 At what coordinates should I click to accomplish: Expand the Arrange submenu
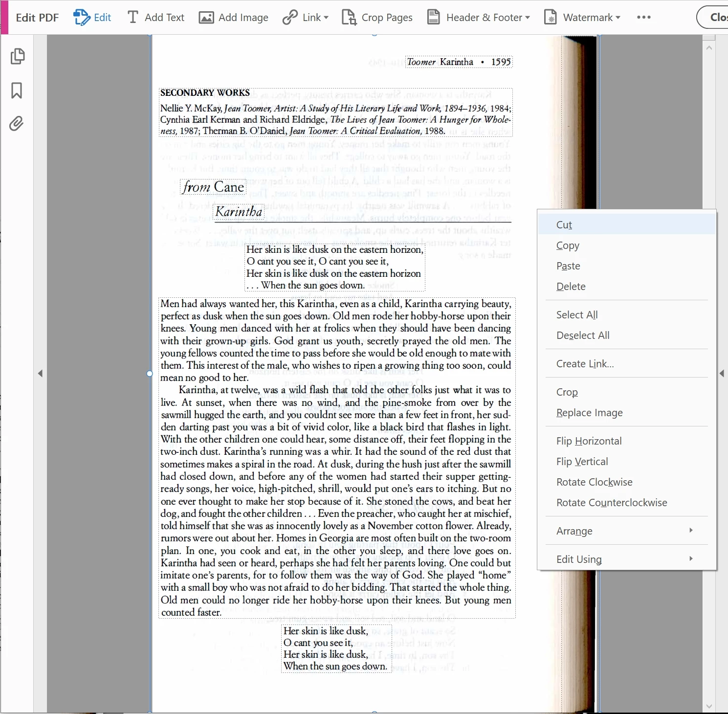tap(627, 531)
